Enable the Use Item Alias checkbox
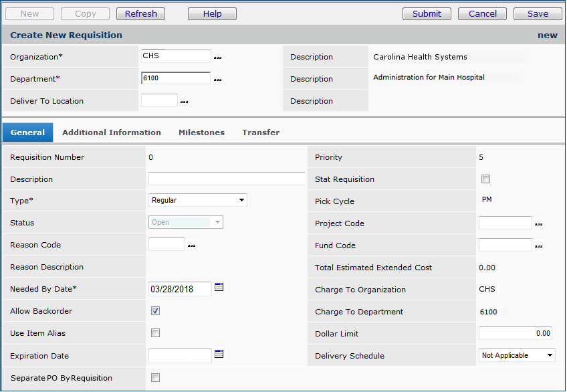Viewport: 567px width, 392px height. pos(155,333)
